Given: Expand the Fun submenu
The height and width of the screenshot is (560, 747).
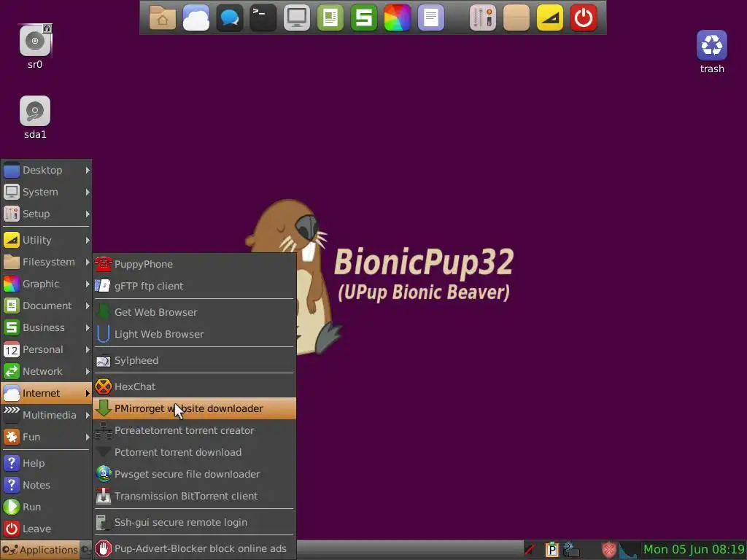Looking at the screenshot, I should (x=46, y=437).
